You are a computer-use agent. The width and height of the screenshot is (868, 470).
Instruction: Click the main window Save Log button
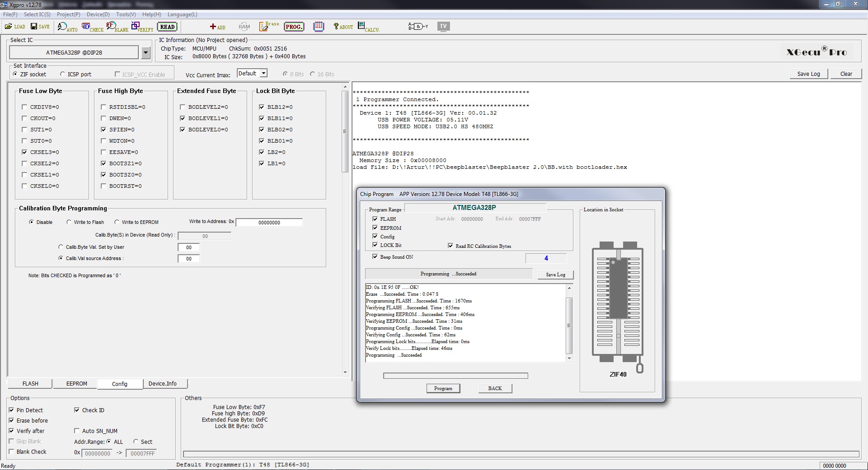pos(809,74)
